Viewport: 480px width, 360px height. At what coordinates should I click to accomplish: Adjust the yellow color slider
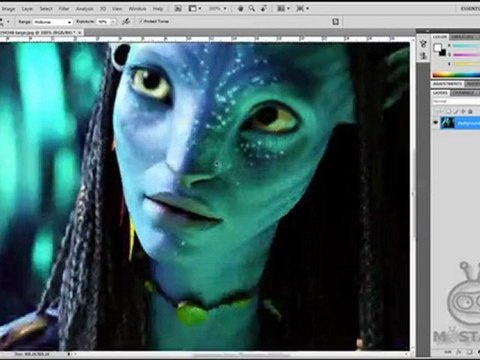466,64
